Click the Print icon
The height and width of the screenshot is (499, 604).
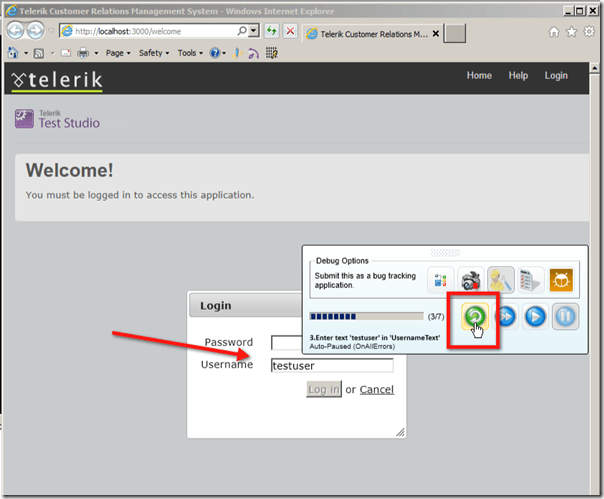pos(83,53)
